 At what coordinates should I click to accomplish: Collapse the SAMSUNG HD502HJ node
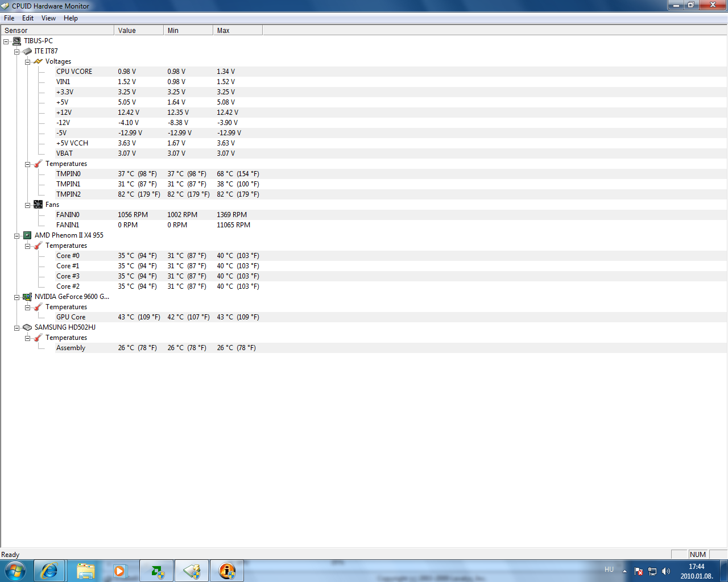(x=17, y=328)
